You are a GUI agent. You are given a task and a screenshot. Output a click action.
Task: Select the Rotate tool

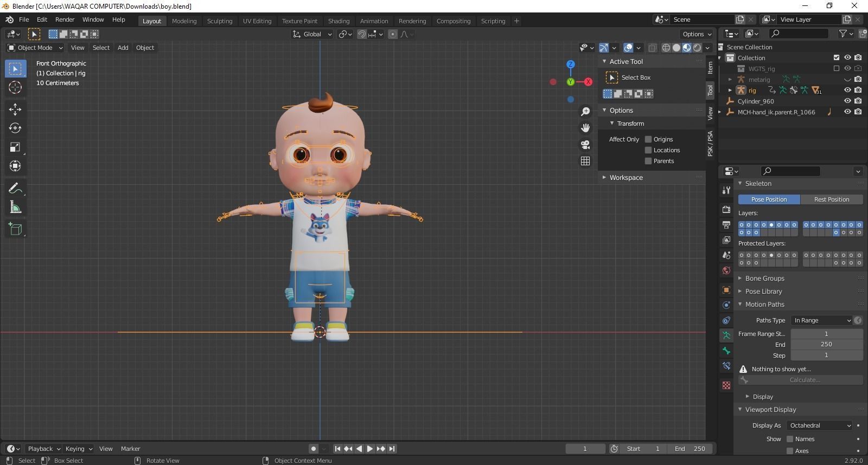point(15,128)
